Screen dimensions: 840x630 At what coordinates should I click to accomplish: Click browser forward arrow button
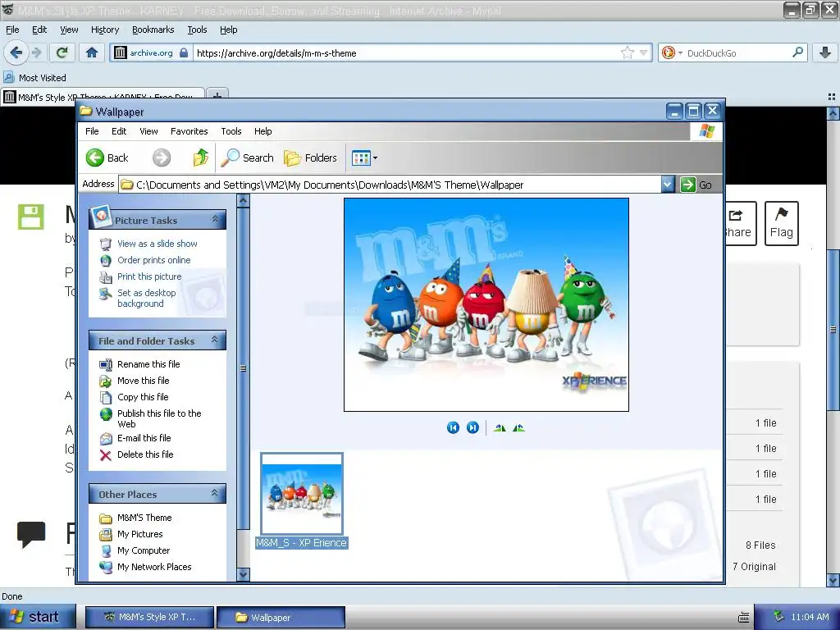point(36,52)
